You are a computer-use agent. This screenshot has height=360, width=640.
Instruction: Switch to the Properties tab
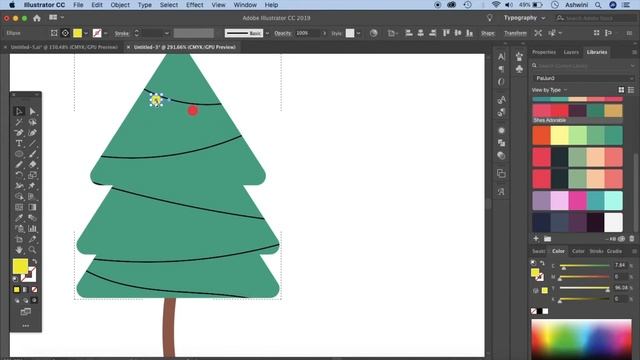(x=544, y=52)
